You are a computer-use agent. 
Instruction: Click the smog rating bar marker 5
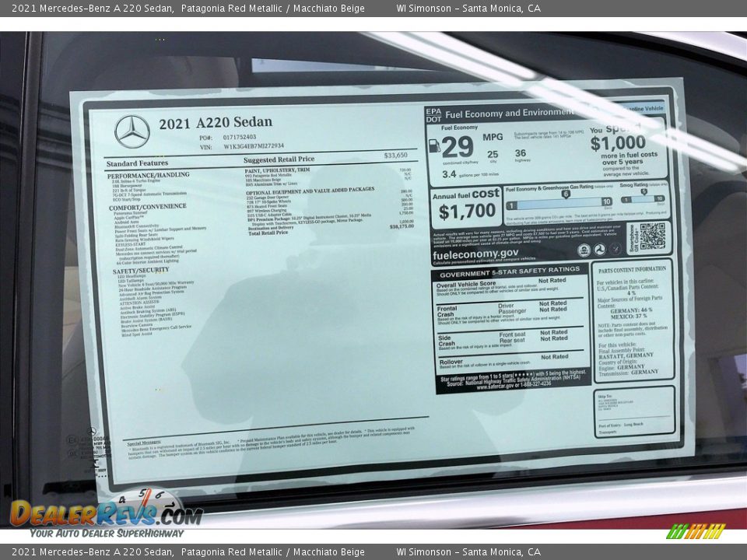(644, 191)
